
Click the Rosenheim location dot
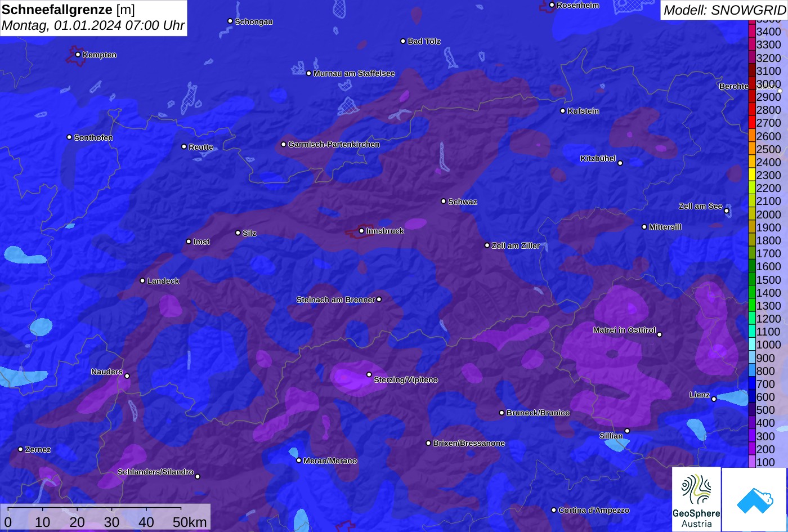pos(552,5)
